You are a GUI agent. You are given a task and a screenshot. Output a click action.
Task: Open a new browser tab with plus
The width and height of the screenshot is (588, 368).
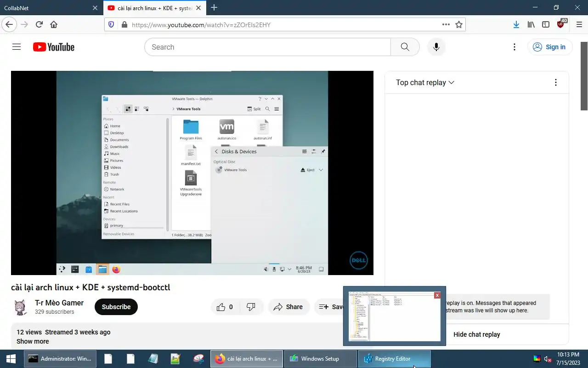[214, 7]
